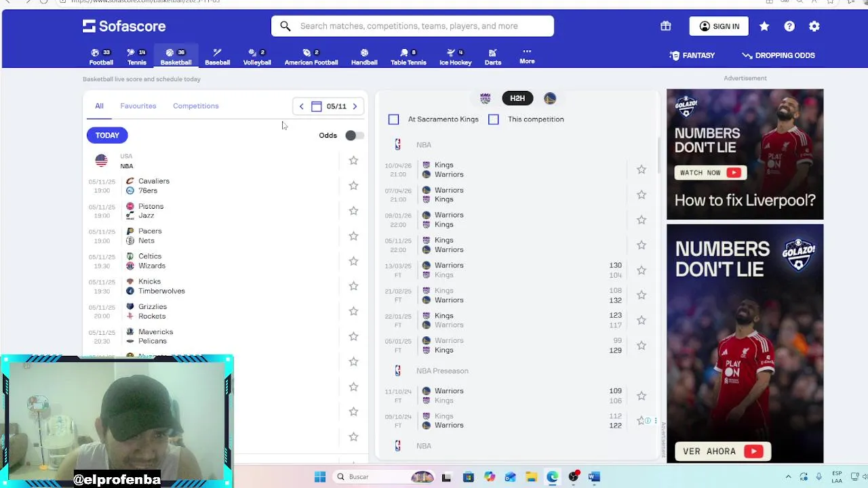The width and height of the screenshot is (868, 488).
Task: Switch to the Favourites tab
Action: tap(138, 106)
